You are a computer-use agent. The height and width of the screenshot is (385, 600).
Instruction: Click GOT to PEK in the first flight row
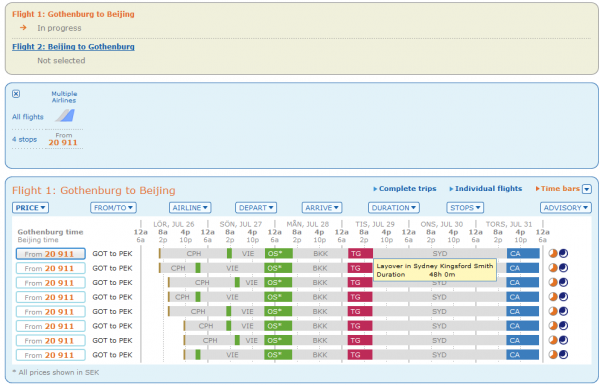point(112,254)
